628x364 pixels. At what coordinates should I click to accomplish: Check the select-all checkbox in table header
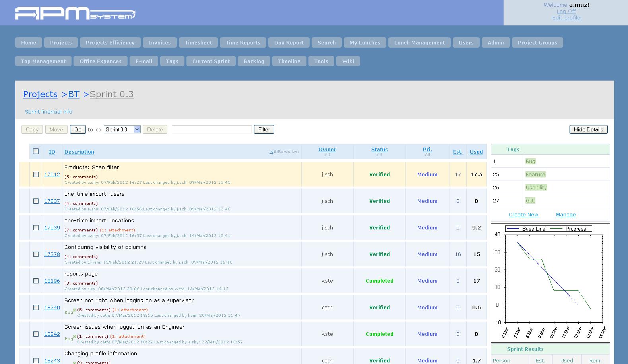coord(36,151)
